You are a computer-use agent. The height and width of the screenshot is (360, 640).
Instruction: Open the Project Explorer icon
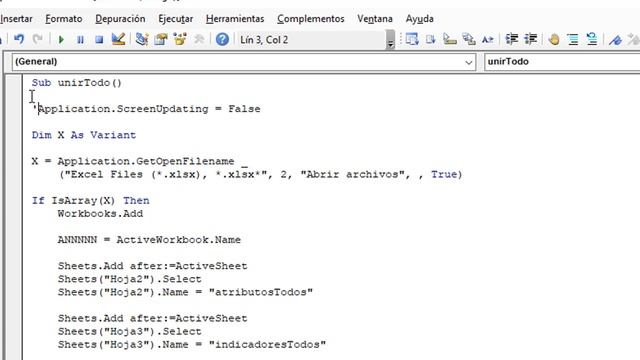tap(142, 40)
